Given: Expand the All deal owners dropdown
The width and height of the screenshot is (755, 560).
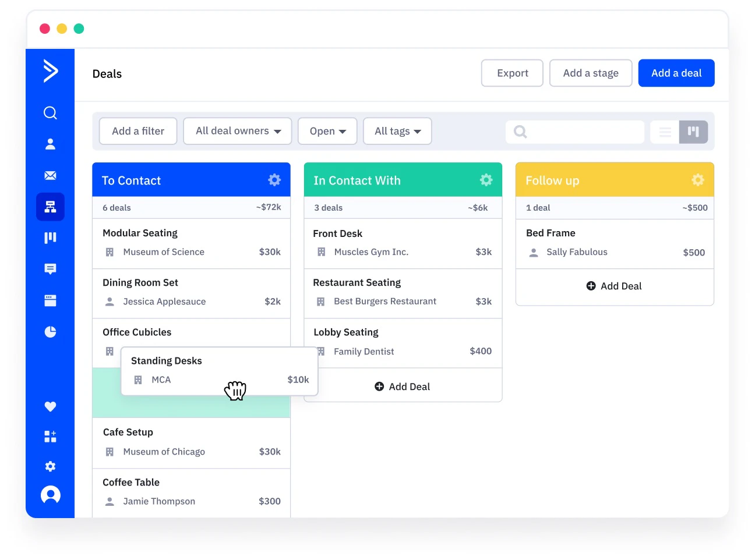Looking at the screenshot, I should pos(238,131).
